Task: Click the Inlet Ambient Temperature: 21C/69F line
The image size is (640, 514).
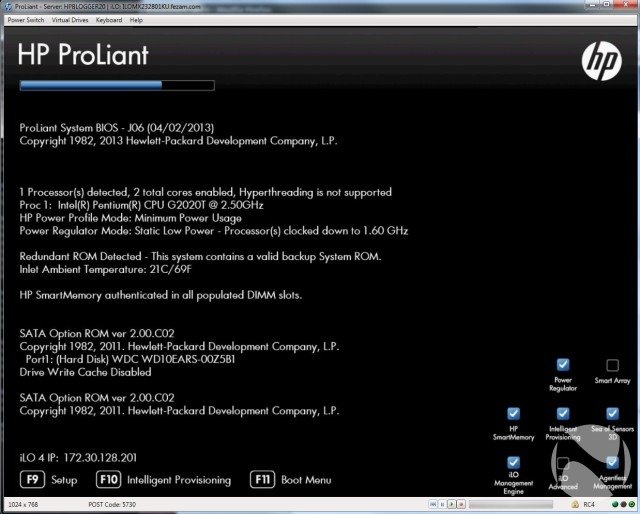Action: point(105,269)
